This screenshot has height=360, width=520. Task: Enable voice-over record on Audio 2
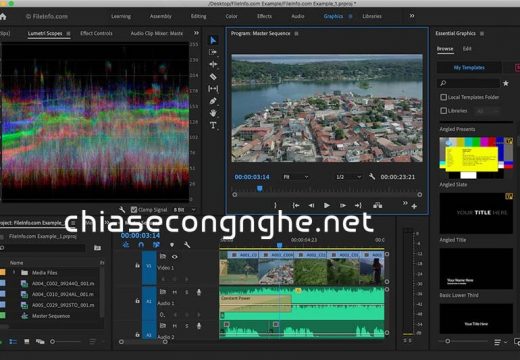pyautogui.click(x=199, y=326)
